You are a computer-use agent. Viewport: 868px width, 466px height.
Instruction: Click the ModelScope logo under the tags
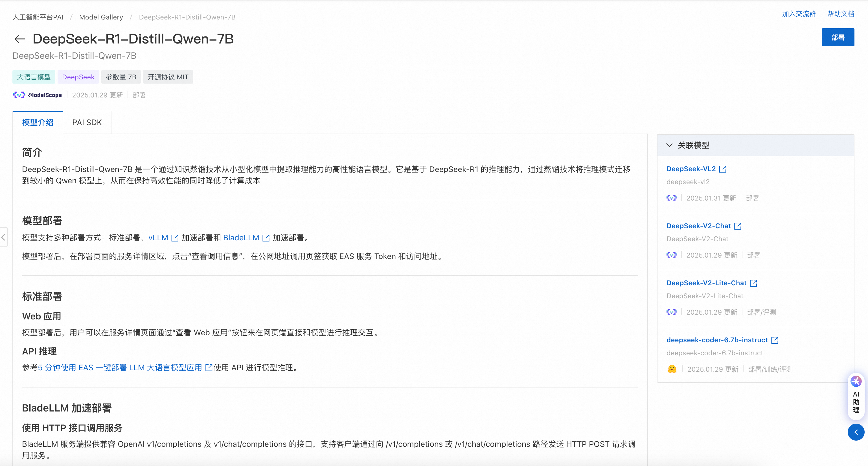pos(38,95)
